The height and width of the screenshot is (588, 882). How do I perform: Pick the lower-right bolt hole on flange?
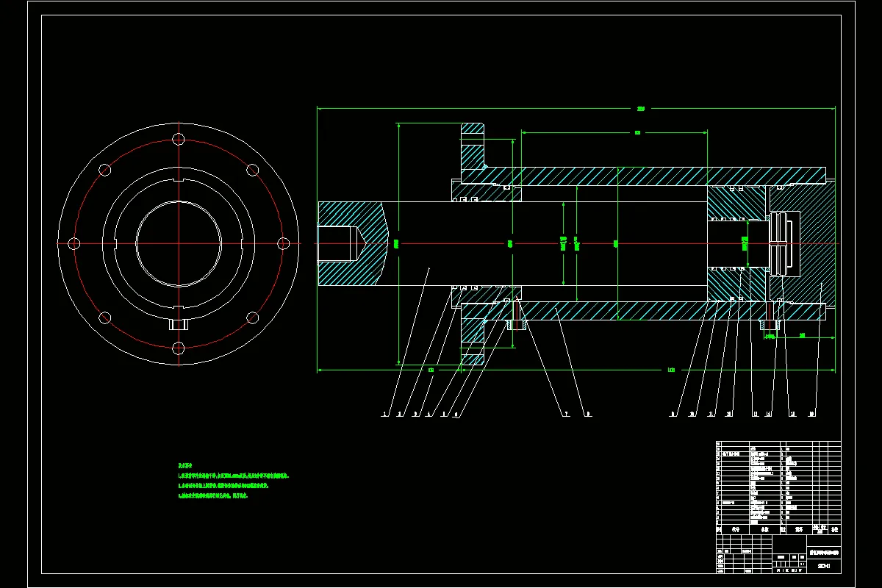[252, 318]
